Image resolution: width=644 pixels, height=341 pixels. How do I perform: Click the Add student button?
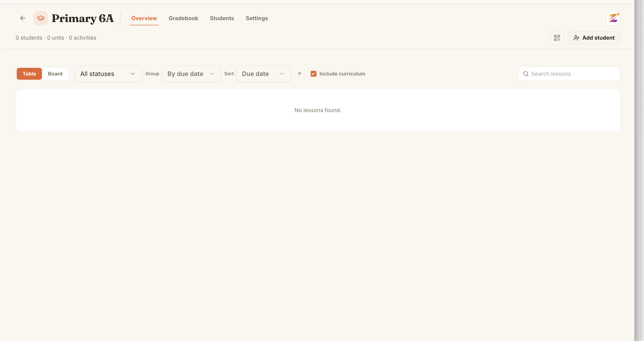(594, 38)
